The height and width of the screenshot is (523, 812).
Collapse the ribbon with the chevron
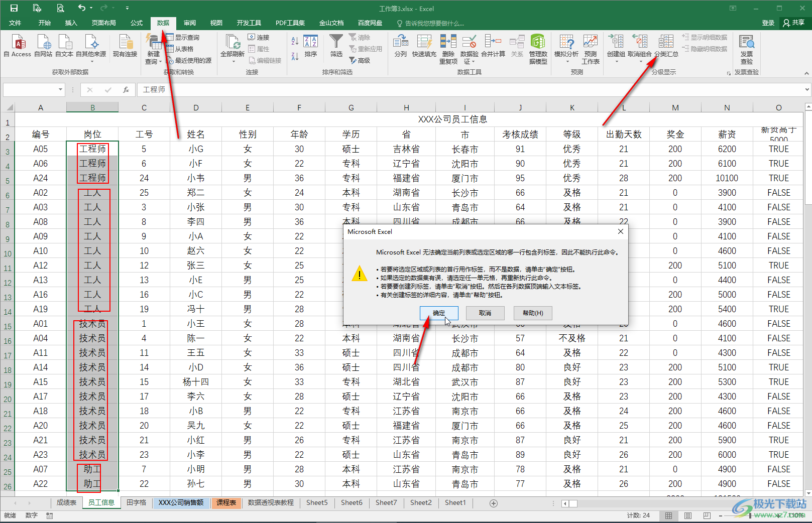coord(806,73)
